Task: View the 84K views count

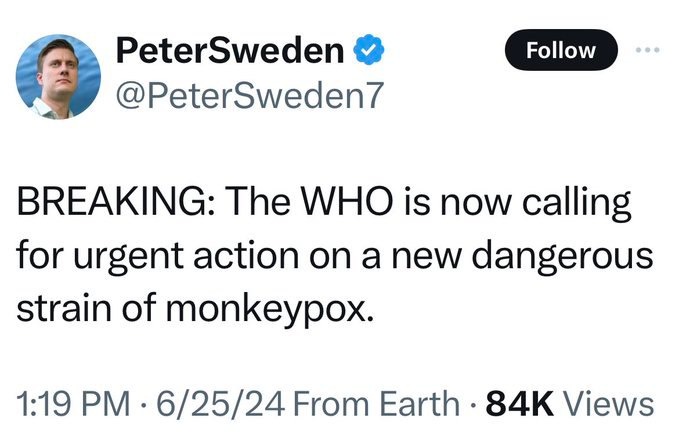Action: (520, 404)
